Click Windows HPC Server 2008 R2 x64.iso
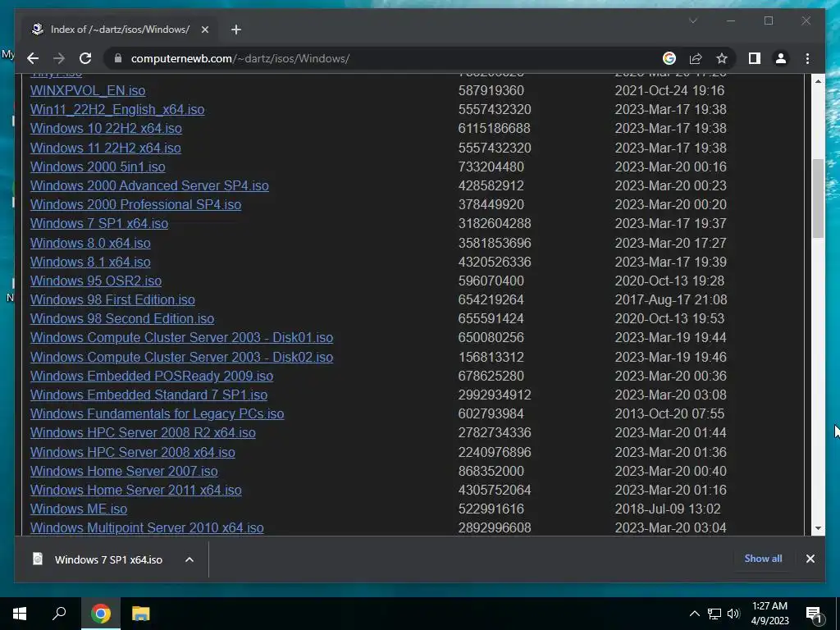 coord(143,433)
